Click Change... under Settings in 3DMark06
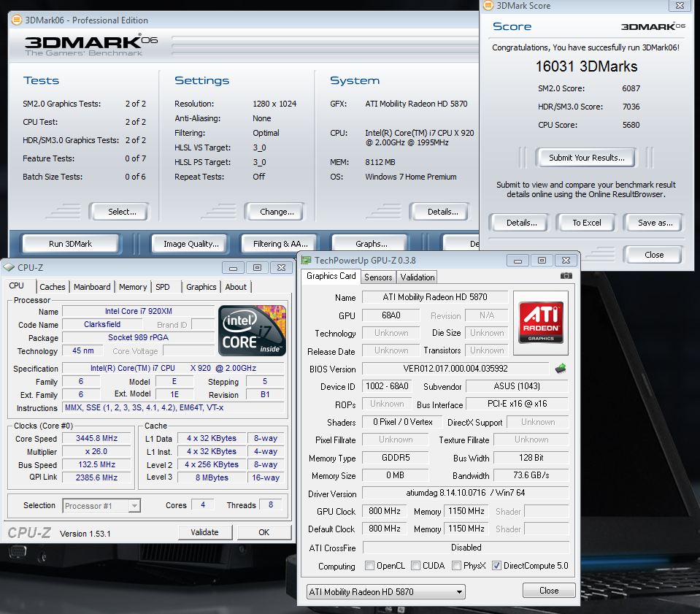This screenshot has height=614, width=700. (x=274, y=212)
